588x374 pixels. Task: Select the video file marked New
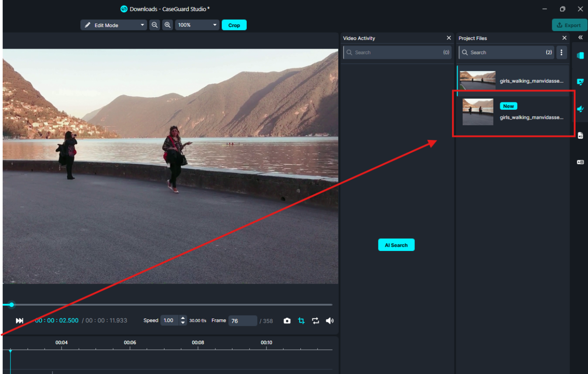pyautogui.click(x=513, y=112)
